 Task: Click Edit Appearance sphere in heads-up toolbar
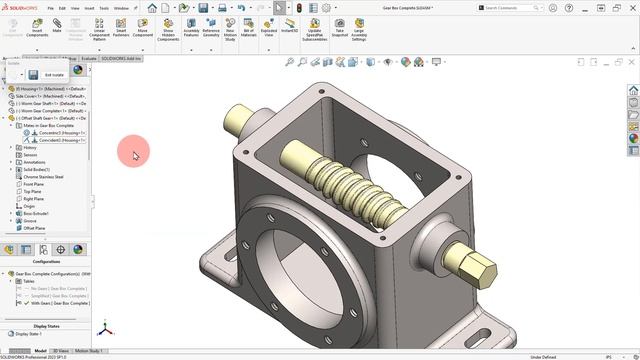[405, 62]
